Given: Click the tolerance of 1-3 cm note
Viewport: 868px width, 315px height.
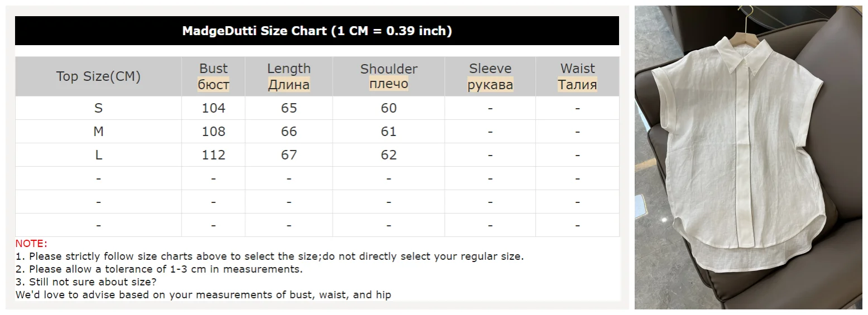Looking at the screenshot, I should pos(159,269).
